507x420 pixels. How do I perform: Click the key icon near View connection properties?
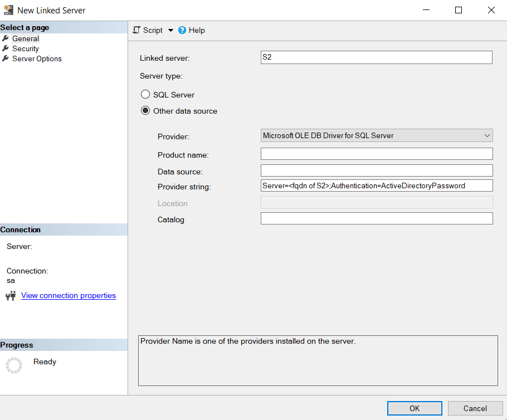tap(11, 295)
